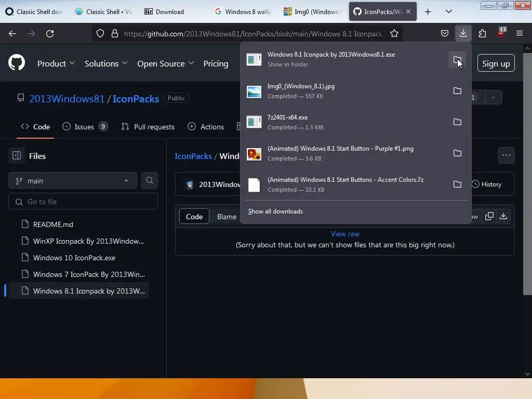Collapse the Files side panel icon
The image size is (532, 399).
[x=17, y=156]
